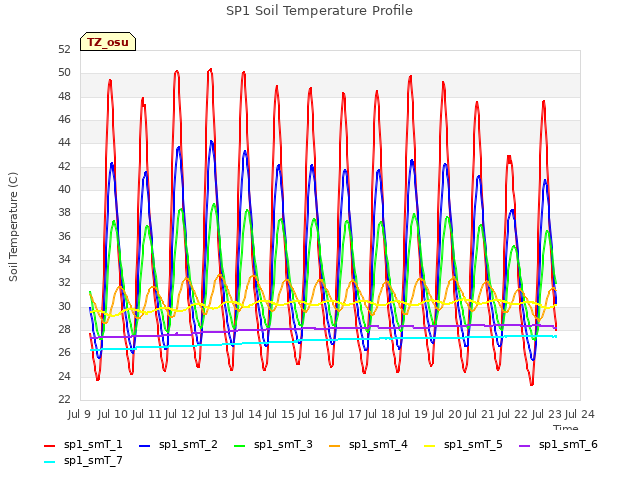Click the 30 y-axis tick label
This screenshot has height=480, width=640.
(x=64, y=307)
